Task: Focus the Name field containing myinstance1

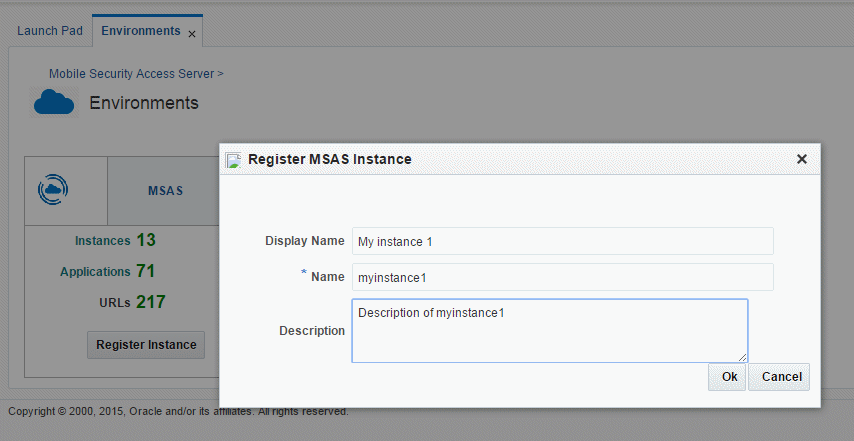Action: click(563, 277)
